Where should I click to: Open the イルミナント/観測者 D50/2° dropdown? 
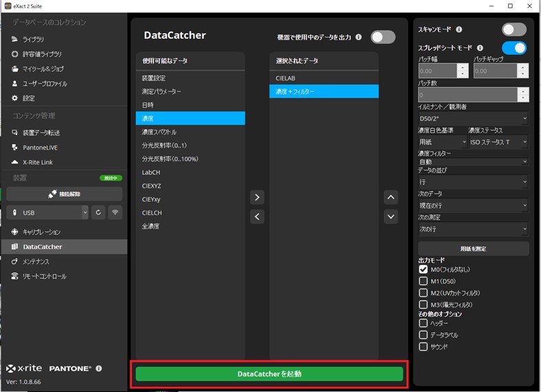click(x=473, y=118)
